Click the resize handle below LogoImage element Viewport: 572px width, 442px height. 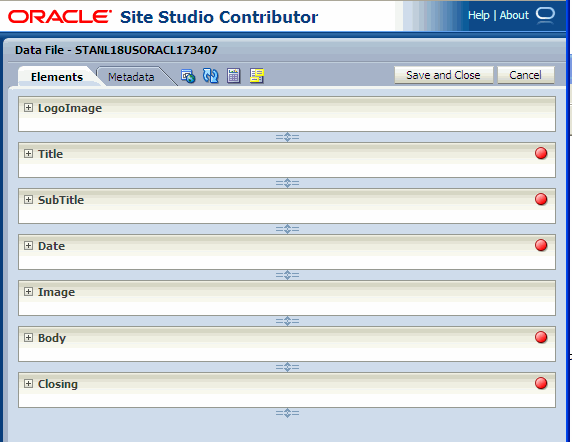[x=287, y=137]
